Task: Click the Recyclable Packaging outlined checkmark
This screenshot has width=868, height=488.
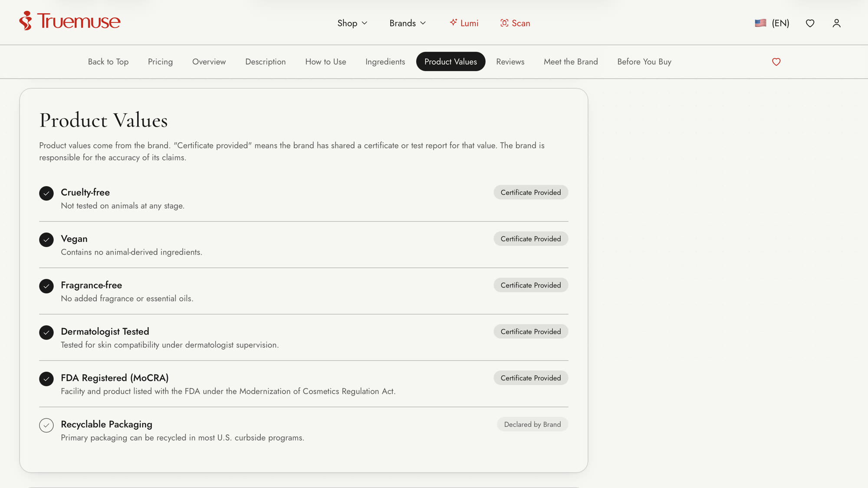Action: click(x=46, y=425)
